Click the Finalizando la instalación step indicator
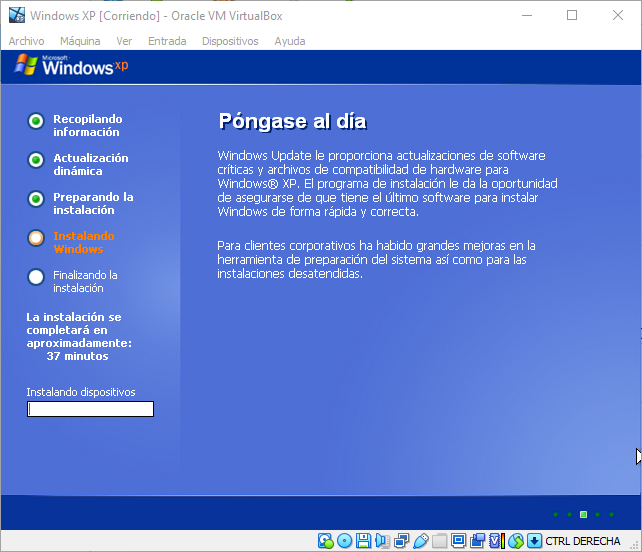Viewport: 642px width, 552px height. 36,277
